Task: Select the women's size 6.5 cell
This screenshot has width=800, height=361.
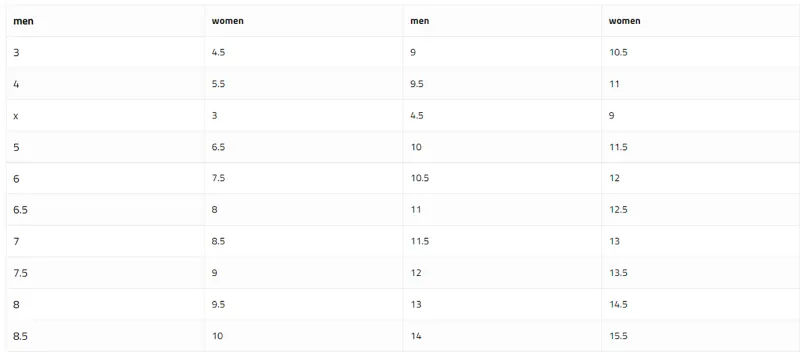Action: [304, 147]
